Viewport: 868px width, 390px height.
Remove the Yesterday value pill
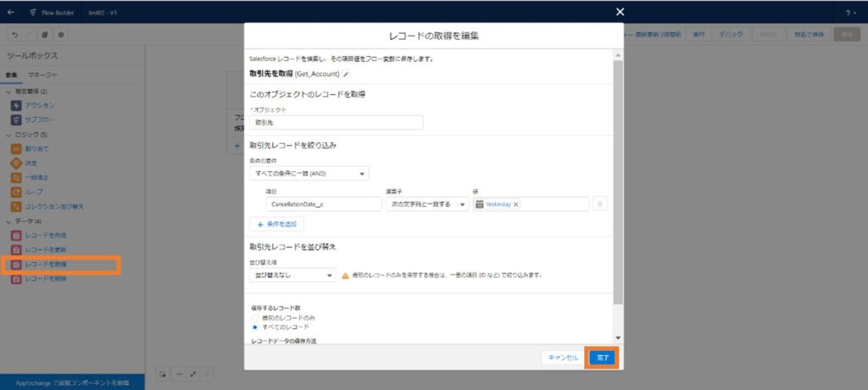[516, 204]
